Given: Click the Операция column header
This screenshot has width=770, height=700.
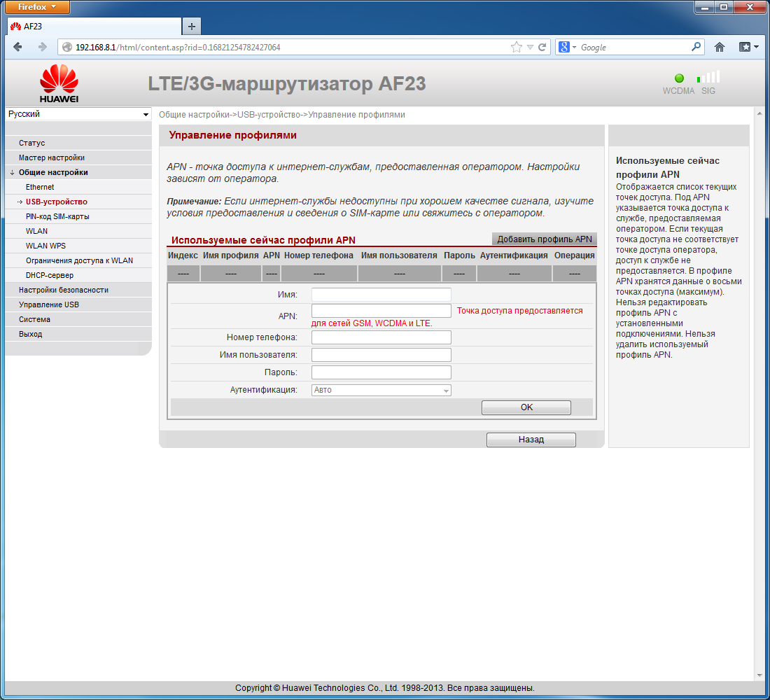Looking at the screenshot, I should 574,255.
